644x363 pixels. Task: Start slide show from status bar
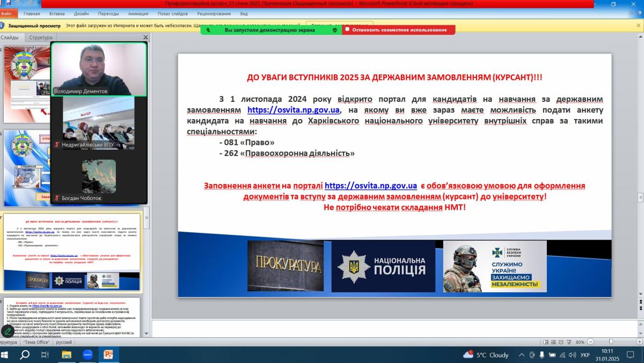pyautogui.click(x=568, y=342)
